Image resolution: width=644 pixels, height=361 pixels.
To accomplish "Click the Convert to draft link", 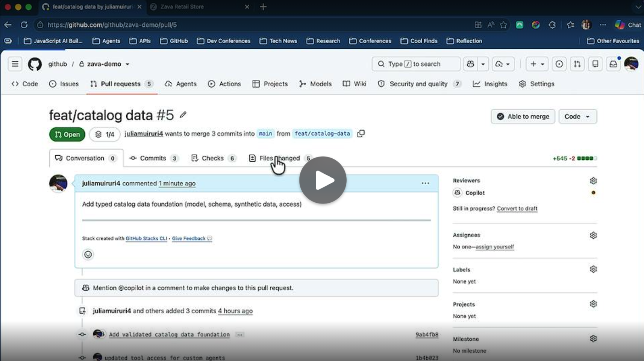I will tap(517, 208).
